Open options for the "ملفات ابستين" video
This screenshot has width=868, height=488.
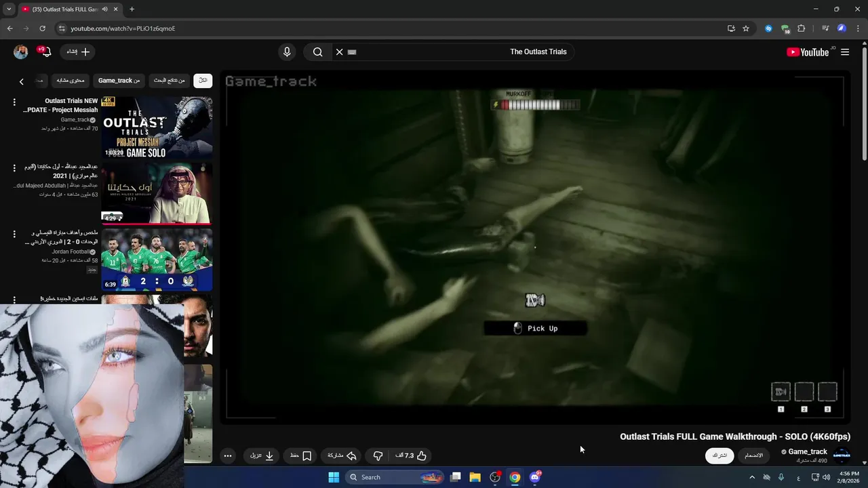(x=14, y=300)
